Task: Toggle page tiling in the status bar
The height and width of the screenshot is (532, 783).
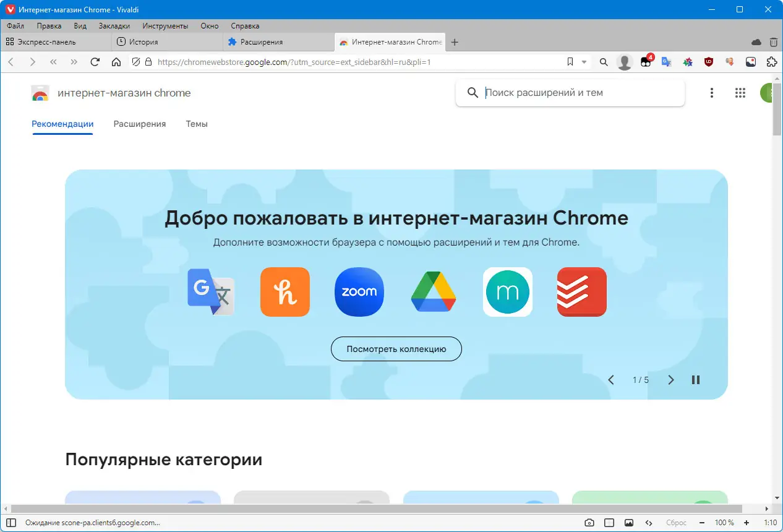Action: click(x=610, y=523)
